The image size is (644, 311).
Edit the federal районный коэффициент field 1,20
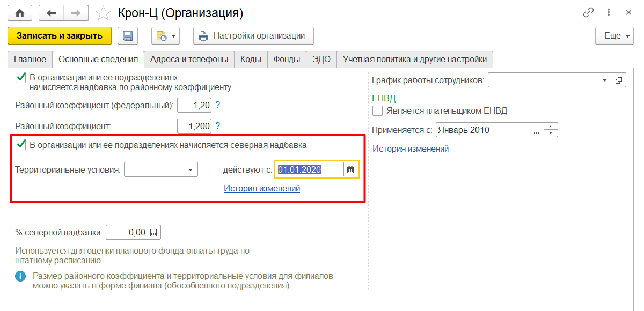click(x=195, y=105)
